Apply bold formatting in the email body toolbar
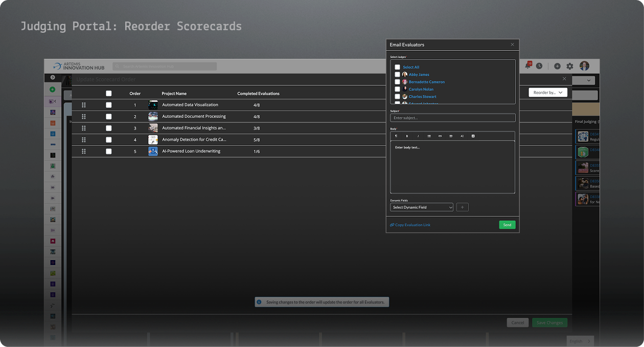 point(407,136)
